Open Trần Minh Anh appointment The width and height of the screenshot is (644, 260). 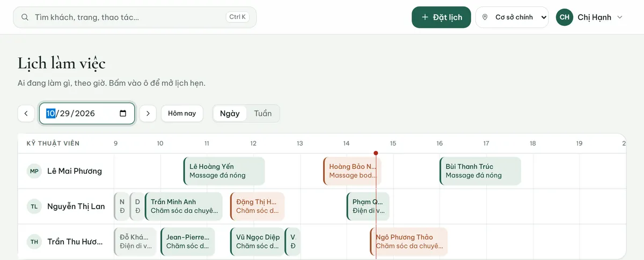tap(183, 206)
